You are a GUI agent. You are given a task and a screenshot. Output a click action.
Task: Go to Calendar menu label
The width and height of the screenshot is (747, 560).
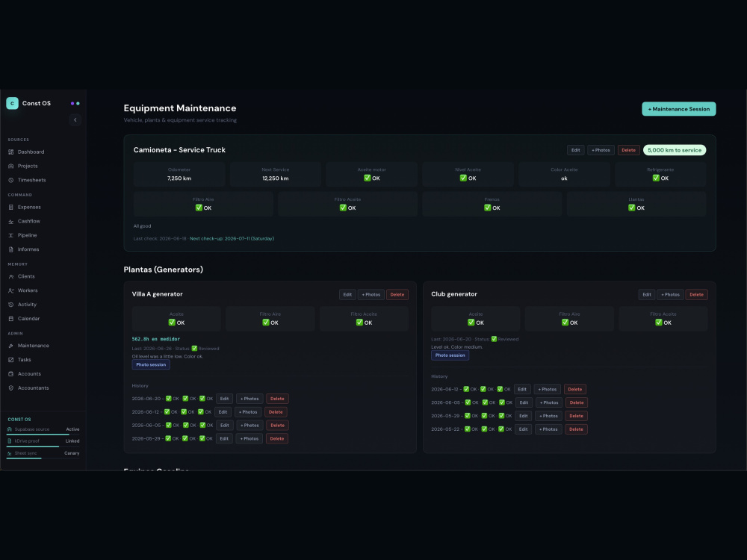(28, 319)
